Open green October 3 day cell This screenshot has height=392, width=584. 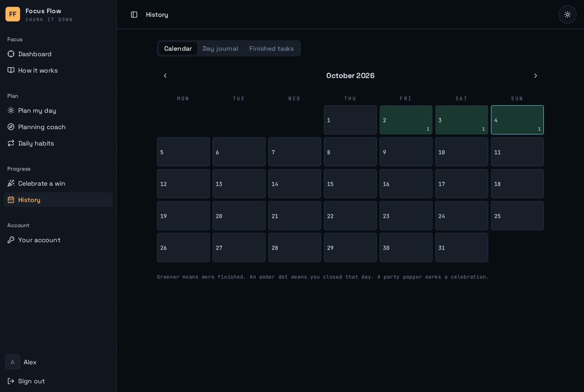461,120
